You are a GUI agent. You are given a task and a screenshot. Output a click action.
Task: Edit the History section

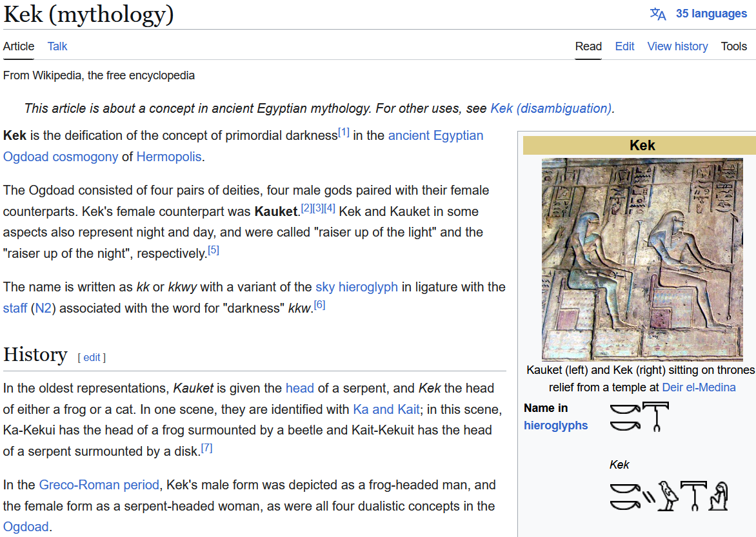pyautogui.click(x=92, y=357)
